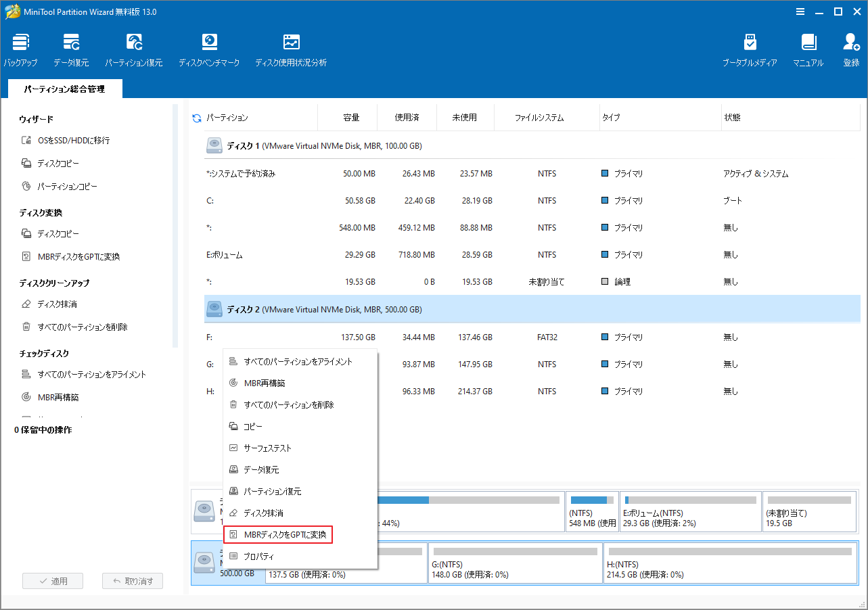Select サーフェステスト in context menu
The image size is (868, 610).
[x=267, y=448]
